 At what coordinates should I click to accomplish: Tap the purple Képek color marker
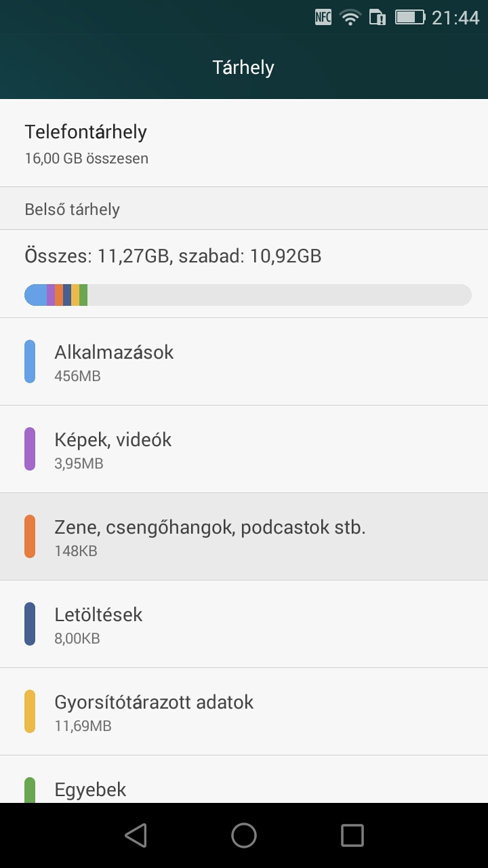(30, 449)
